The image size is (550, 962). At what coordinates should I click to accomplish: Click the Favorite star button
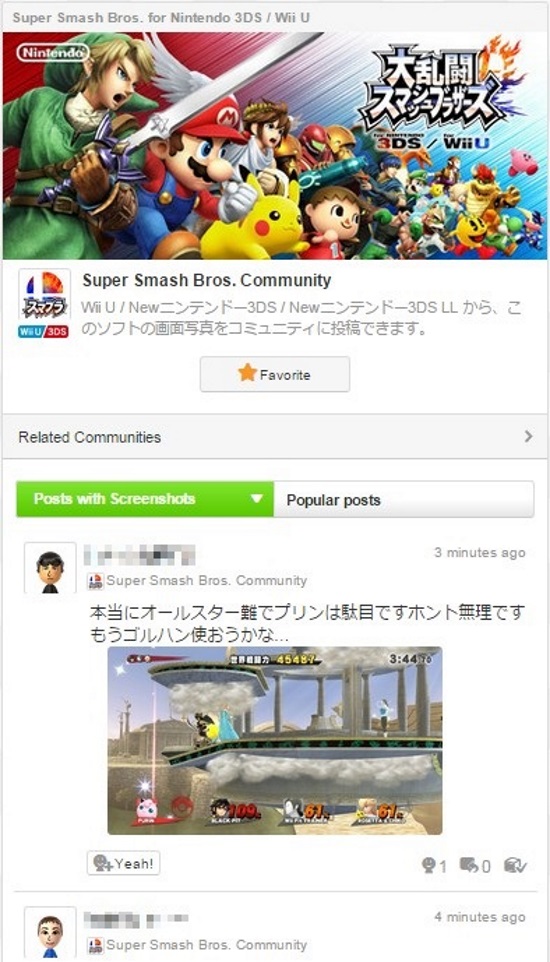coord(274,374)
